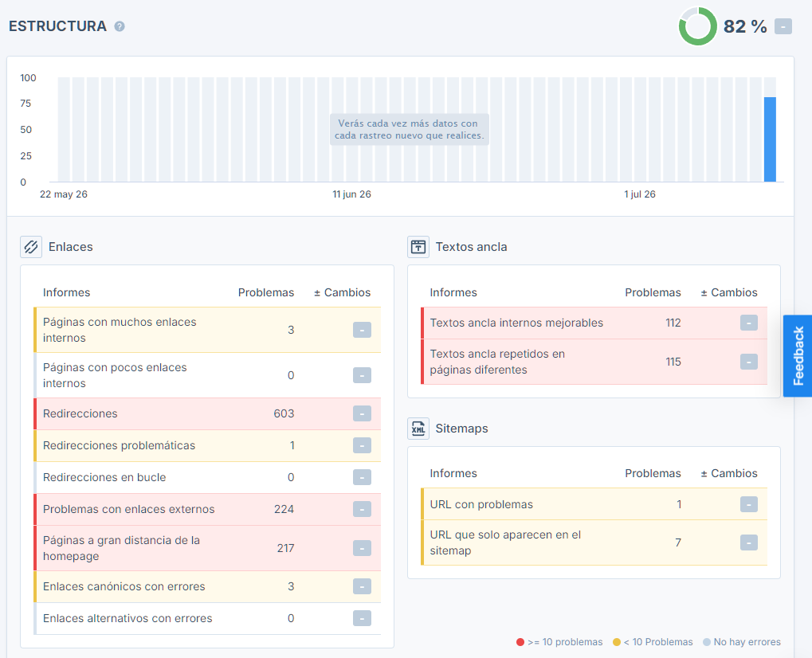Open the Feedback side tab
The height and width of the screenshot is (658, 812).
pyautogui.click(x=798, y=355)
